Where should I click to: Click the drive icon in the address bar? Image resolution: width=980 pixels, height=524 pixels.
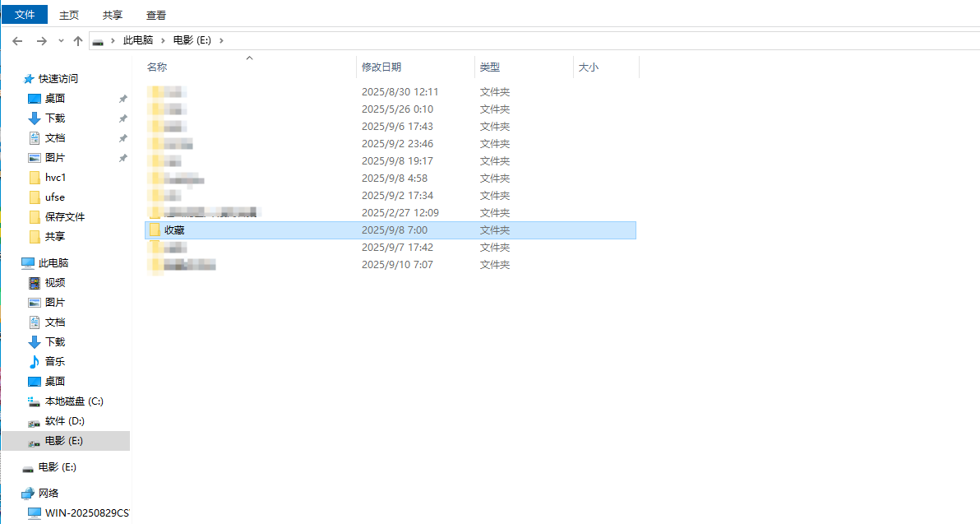(98, 41)
